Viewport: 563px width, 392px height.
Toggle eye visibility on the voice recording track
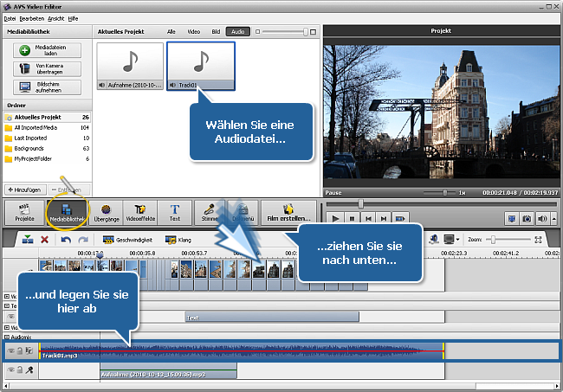(11, 370)
